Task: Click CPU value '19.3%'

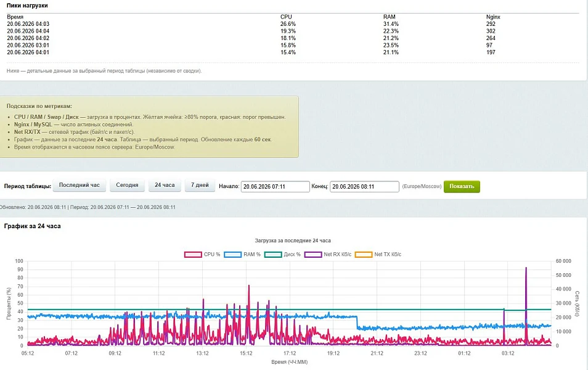Action: [x=288, y=31]
